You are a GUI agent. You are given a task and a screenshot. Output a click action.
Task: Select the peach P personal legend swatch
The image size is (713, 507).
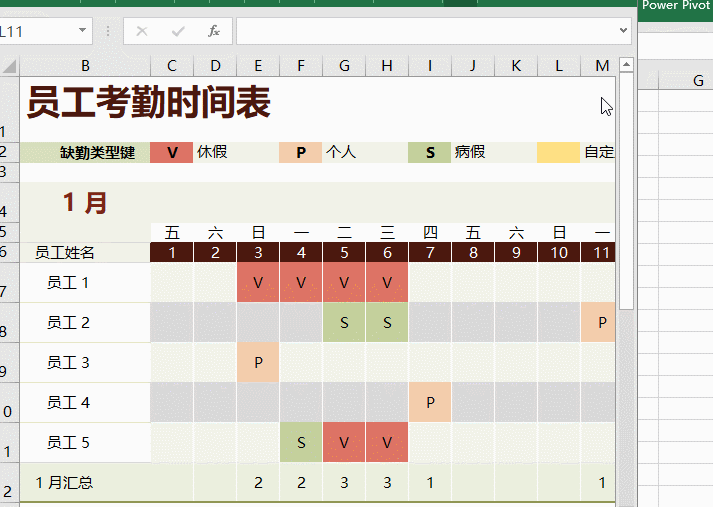pos(300,153)
